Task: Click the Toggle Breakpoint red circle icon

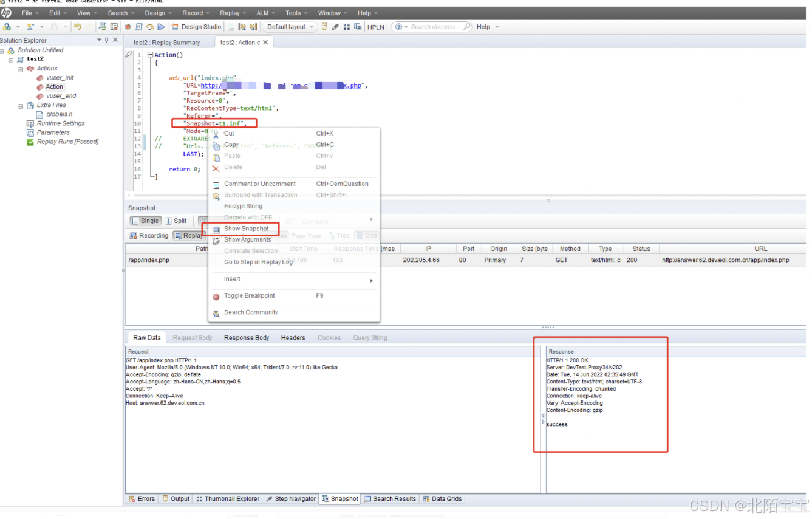Action: pyautogui.click(x=216, y=297)
